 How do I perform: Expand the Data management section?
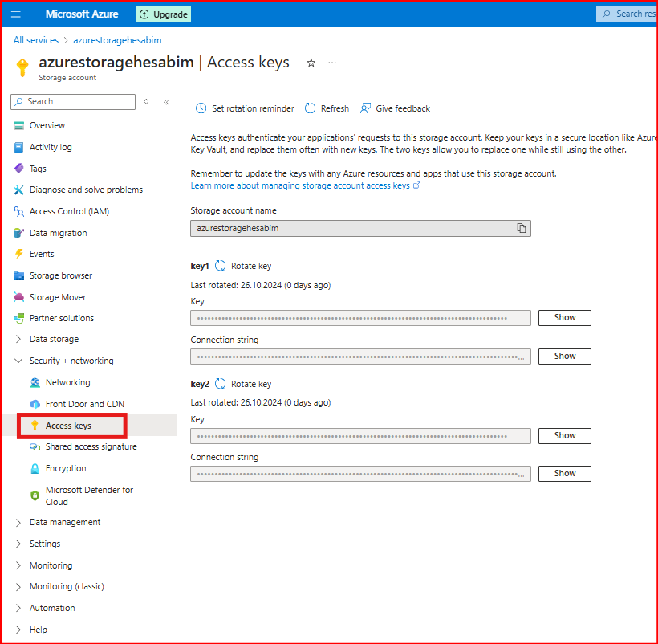18,523
